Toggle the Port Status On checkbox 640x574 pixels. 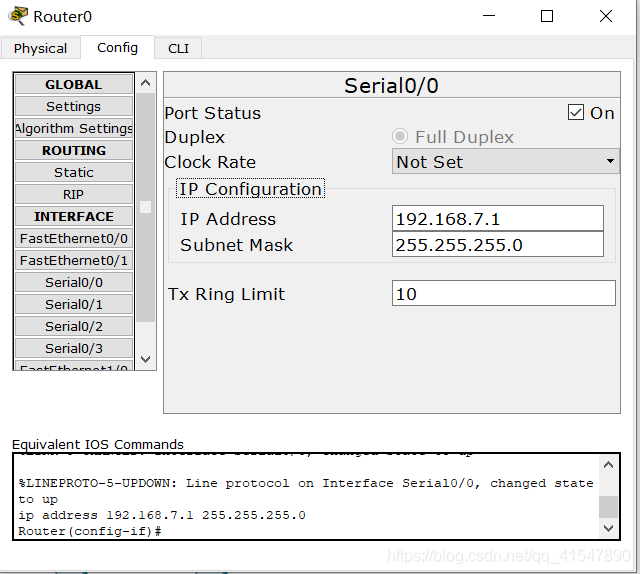[x=576, y=112]
